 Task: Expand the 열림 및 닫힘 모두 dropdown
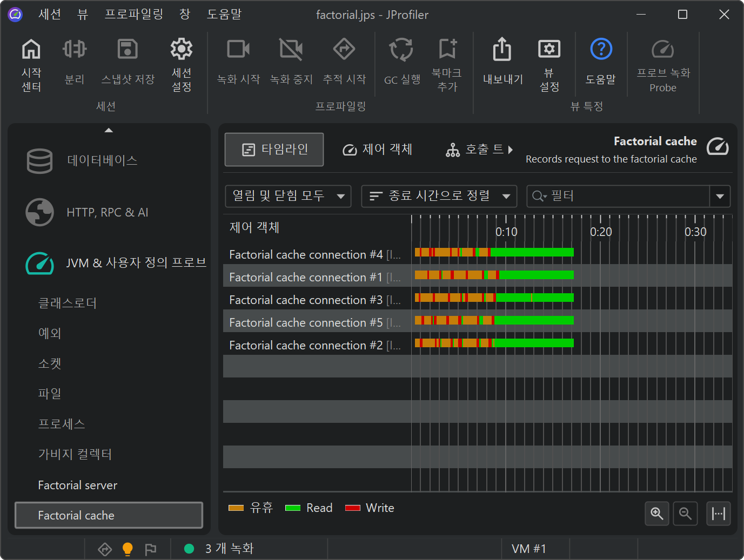(288, 196)
